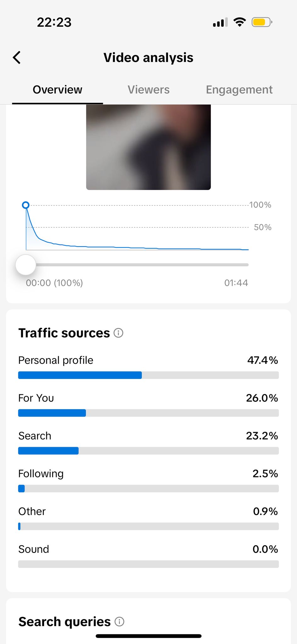The height and width of the screenshot is (644, 297).
Task: Open Search queries info icon
Action: [119, 621]
